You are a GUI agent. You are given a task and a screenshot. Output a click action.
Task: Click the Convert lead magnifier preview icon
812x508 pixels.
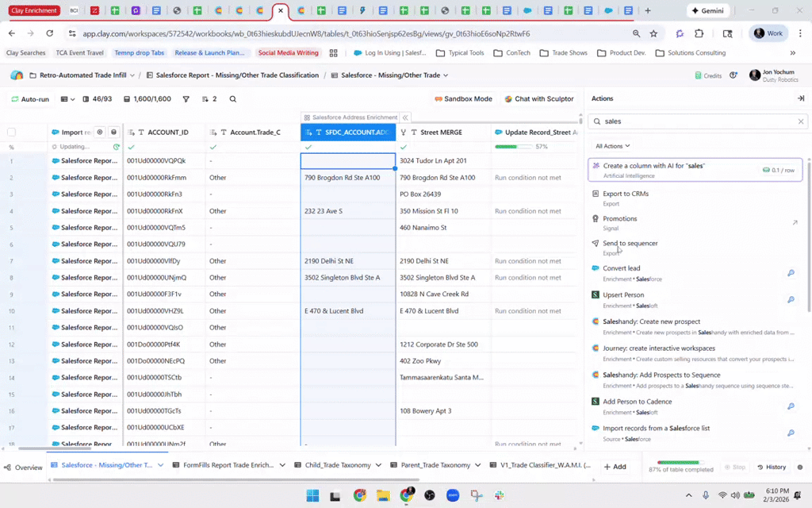click(790, 273)
